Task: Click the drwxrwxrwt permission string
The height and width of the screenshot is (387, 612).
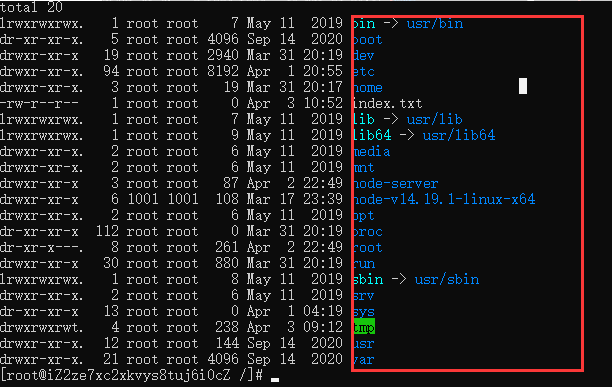Action: (x=41, y=327)
